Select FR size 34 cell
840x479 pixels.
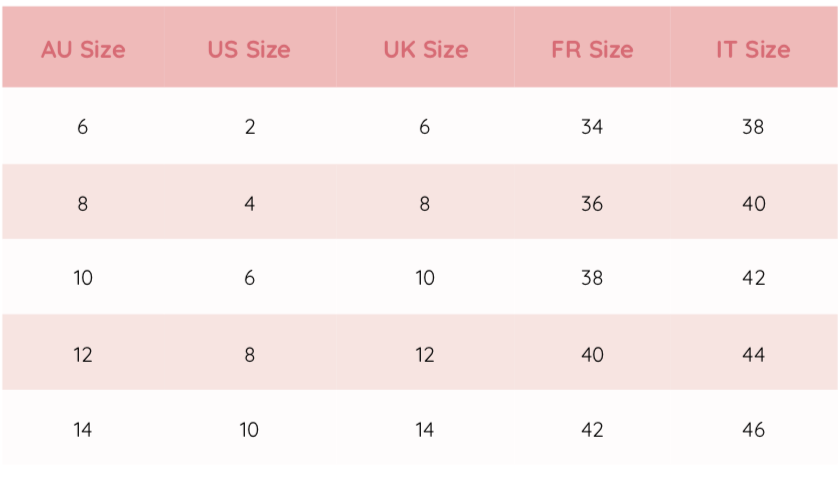point(592,127)
